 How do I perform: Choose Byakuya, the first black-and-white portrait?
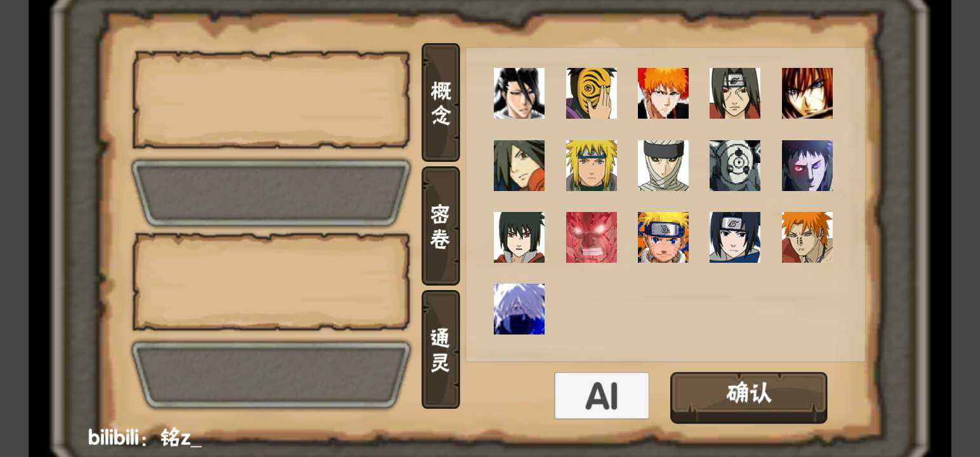tap(519, 93)
